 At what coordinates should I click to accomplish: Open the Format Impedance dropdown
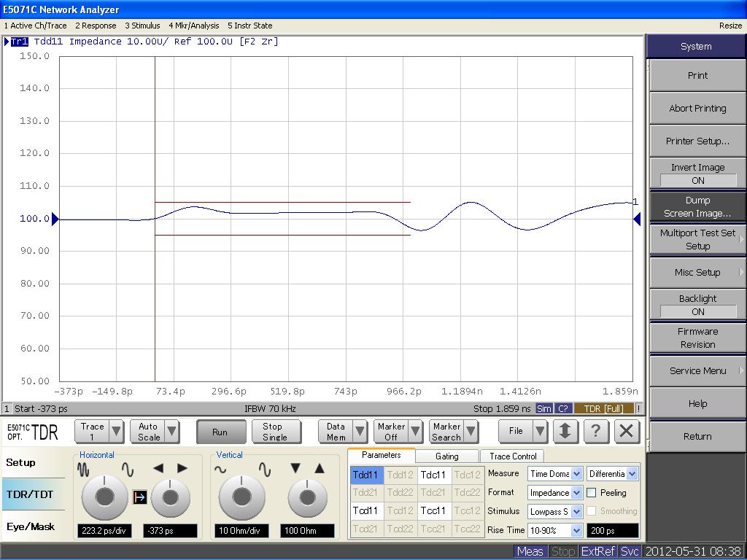pos(576,493)
